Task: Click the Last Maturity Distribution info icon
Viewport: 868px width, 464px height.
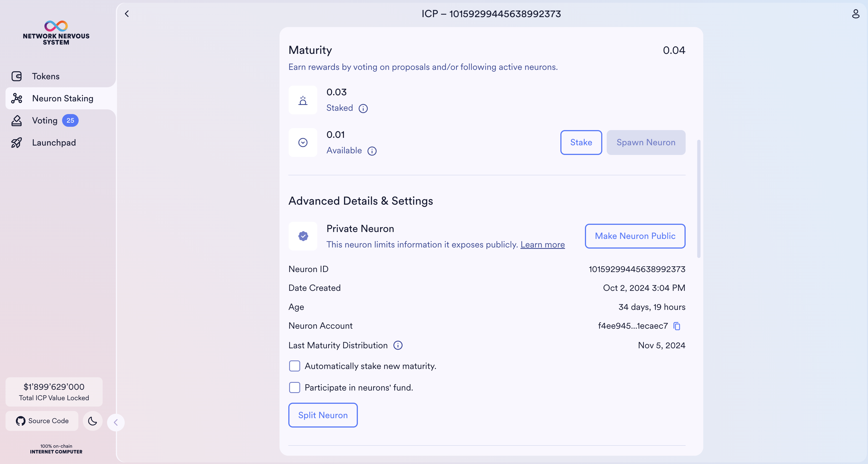Action: pos(398,345)
